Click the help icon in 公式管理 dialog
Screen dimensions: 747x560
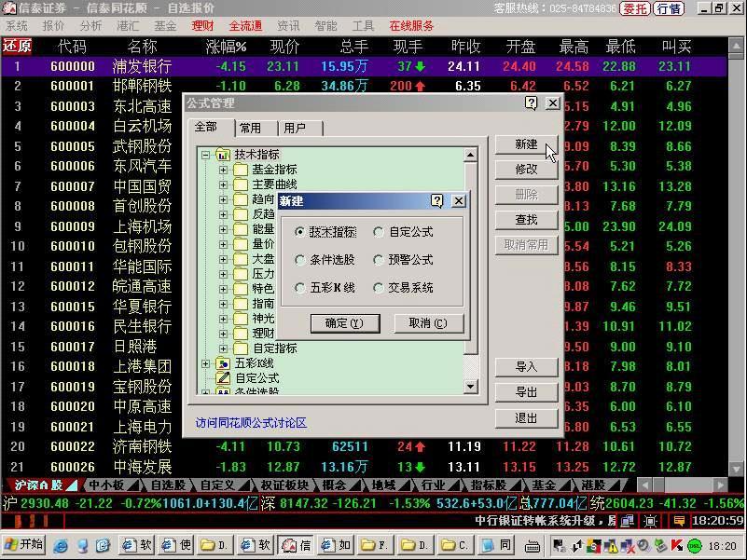(532, 102)
